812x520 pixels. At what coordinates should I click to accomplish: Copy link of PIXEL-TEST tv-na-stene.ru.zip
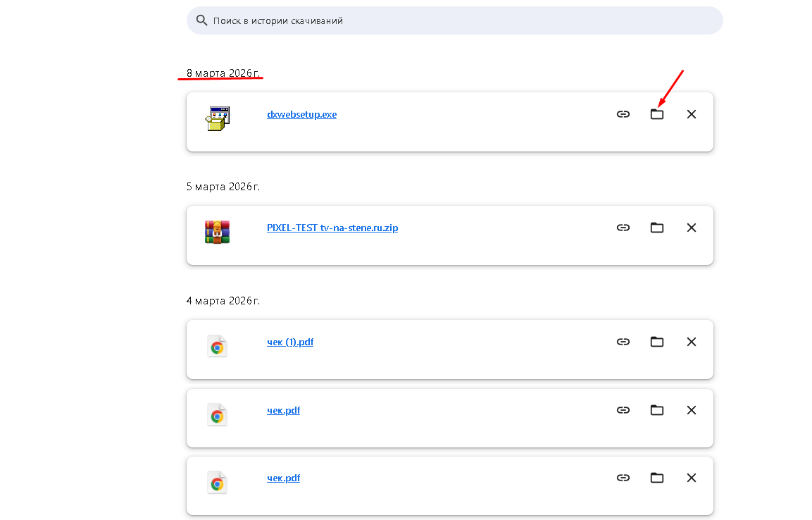click(623, 228)
